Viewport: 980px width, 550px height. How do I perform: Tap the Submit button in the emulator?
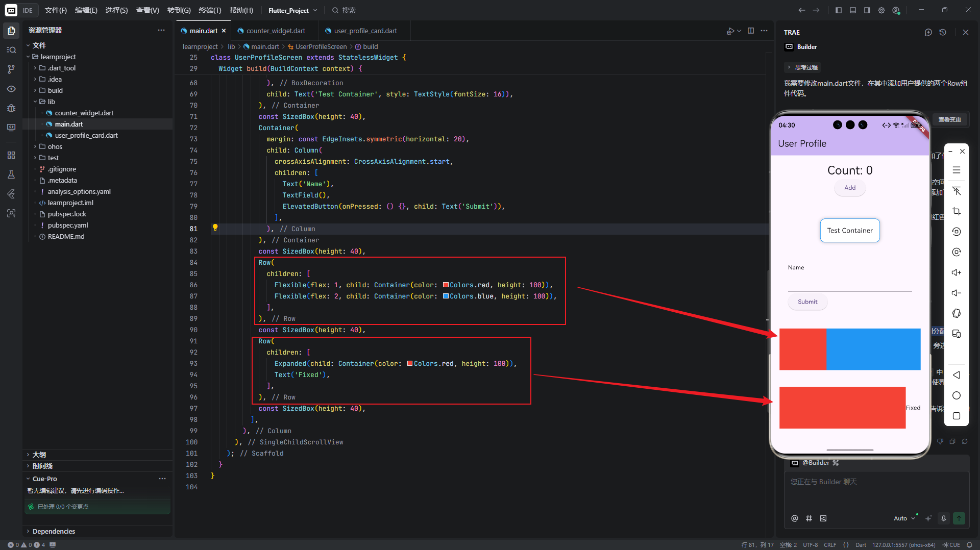coord(807,302)
